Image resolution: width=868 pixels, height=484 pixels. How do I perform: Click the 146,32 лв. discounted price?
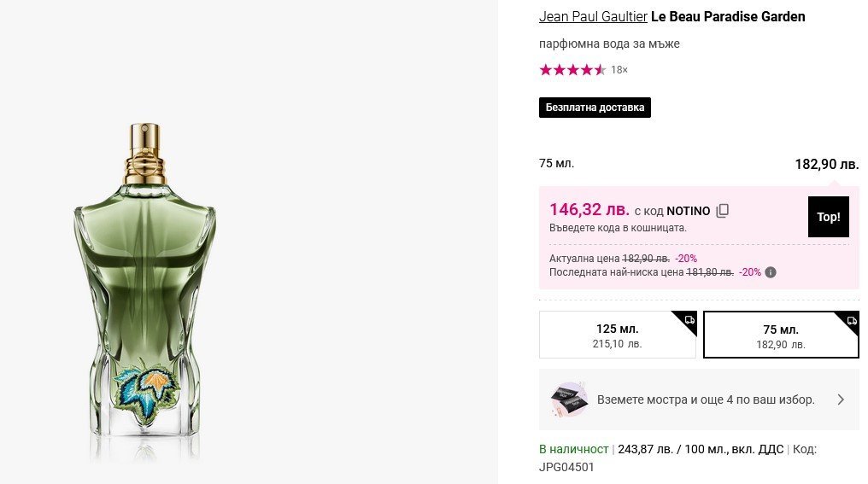pos(589,209)
